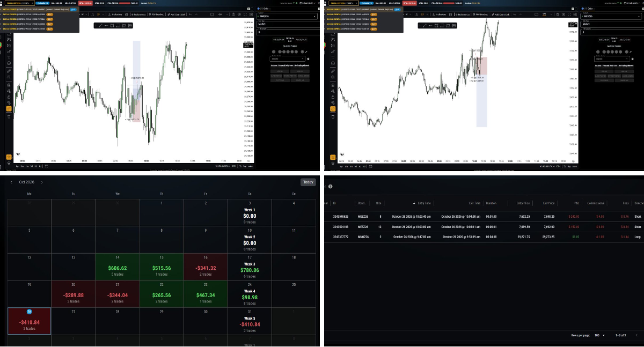Click the trash remove-drawings icon on MESZ26 chart

(333, 117)
